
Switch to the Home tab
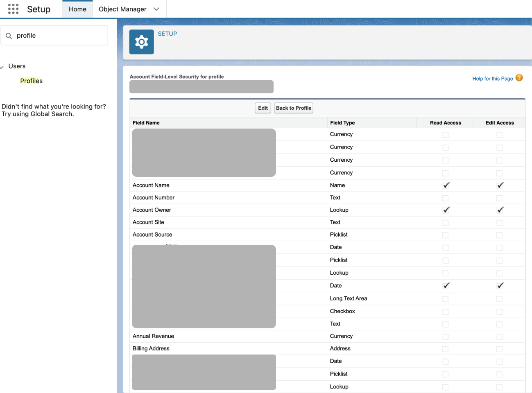(77, 9)
